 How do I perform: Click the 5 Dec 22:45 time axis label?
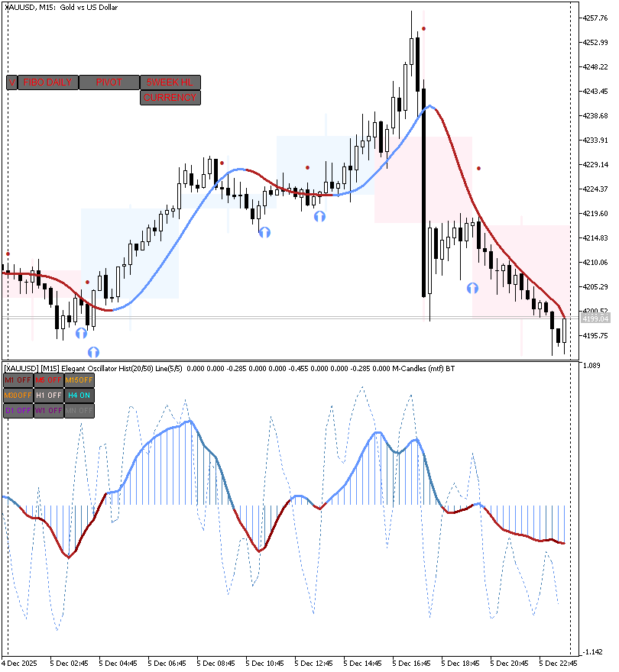click(x=559, y=664)
